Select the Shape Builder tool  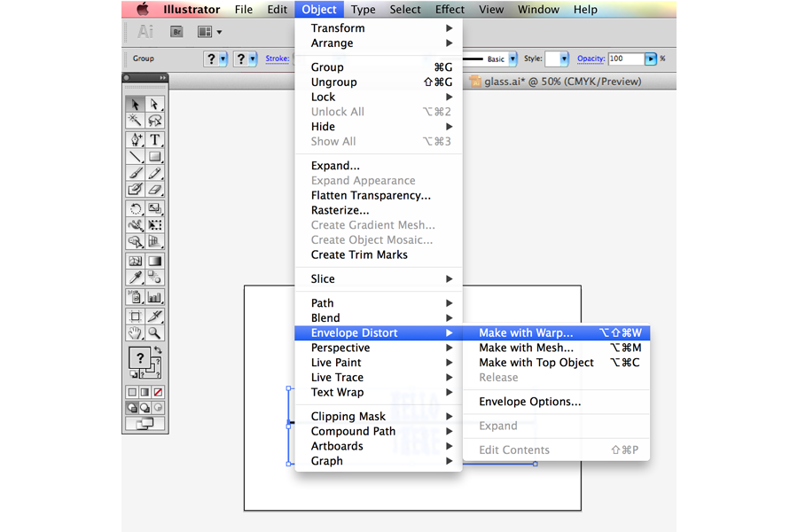click(136, 241)
